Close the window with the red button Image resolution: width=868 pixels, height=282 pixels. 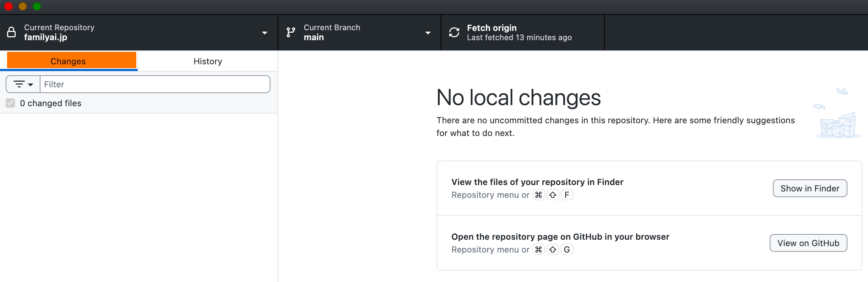click(9, 6)
